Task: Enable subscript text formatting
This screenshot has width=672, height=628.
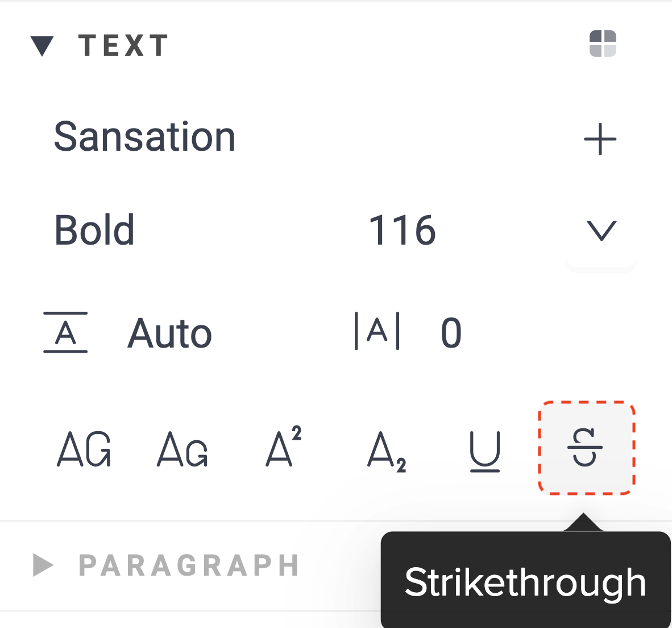Action: pos(387,452)
